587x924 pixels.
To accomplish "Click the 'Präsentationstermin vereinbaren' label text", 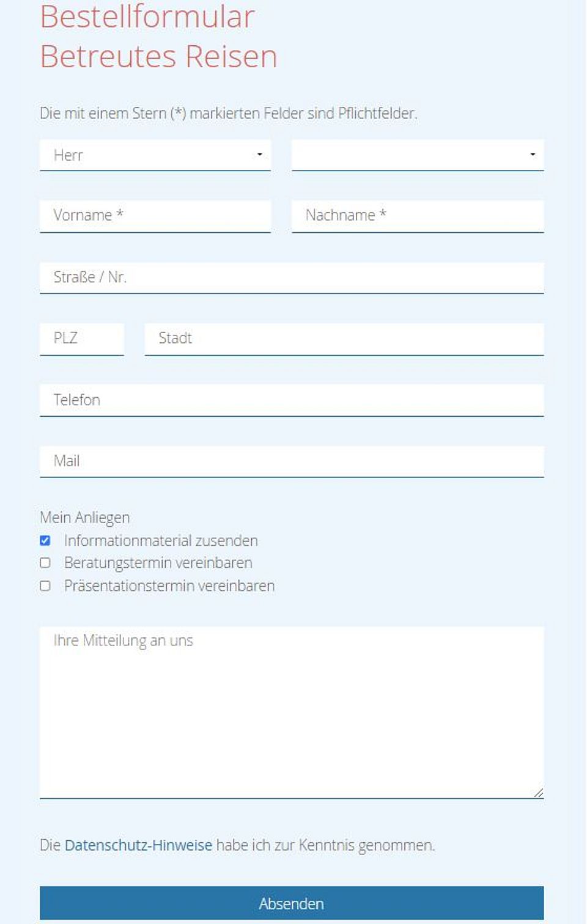I will (169, 586).
